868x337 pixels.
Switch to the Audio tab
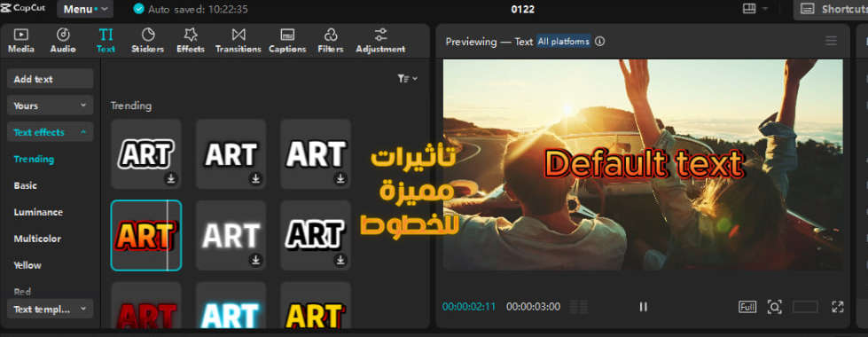(x=63, y=41)
